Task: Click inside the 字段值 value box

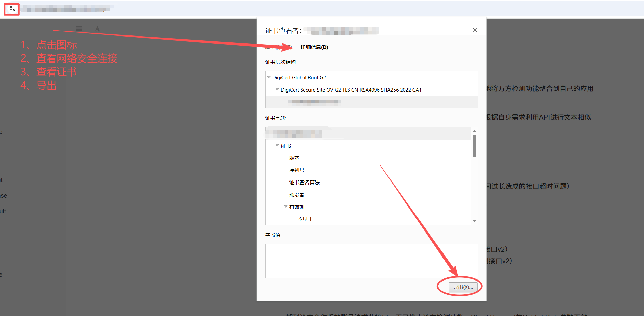Action: tap(371, 261)
